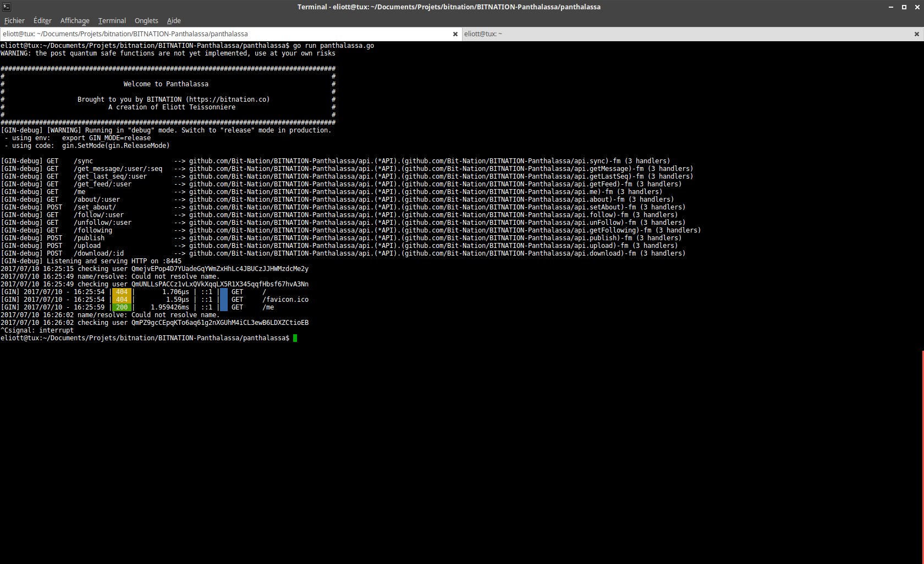Click the 404 status on /favicon.ico row
The height and width of the screenshot is (564, 924).
[x=122, y=300]
